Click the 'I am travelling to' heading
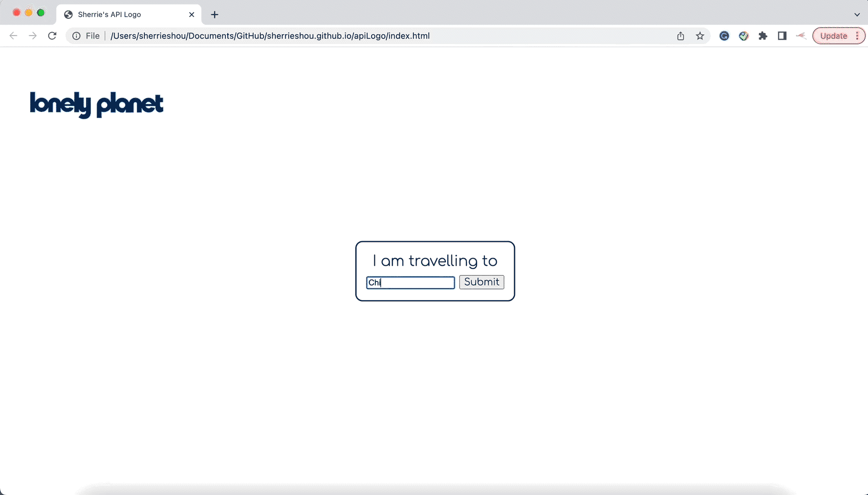This screenshot has height=495, width=868. pyautogui.click(x=435, y=261)
